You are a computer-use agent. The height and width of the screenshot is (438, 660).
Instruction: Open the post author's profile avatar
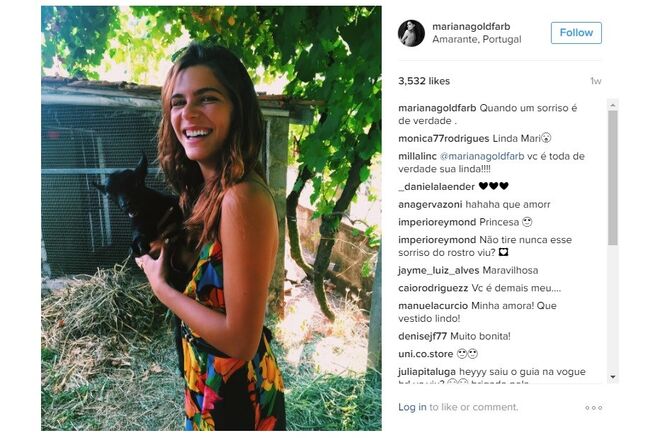coord(411,33)
